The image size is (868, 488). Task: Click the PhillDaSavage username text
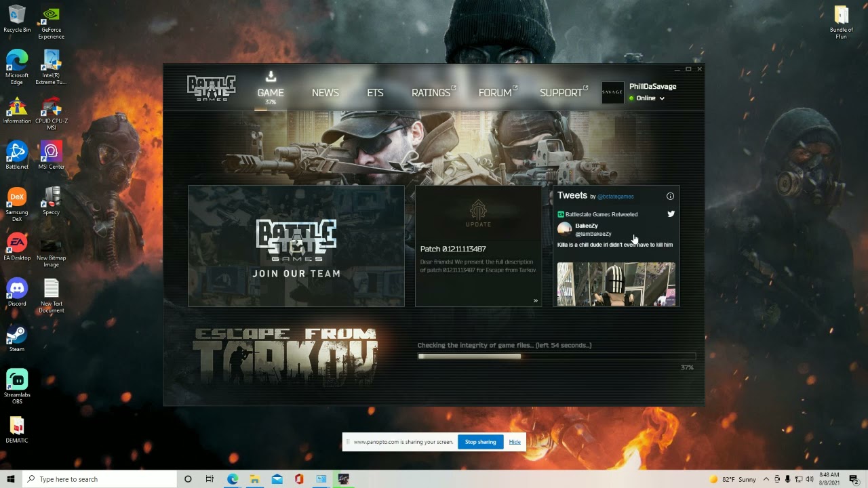point(652,87)
